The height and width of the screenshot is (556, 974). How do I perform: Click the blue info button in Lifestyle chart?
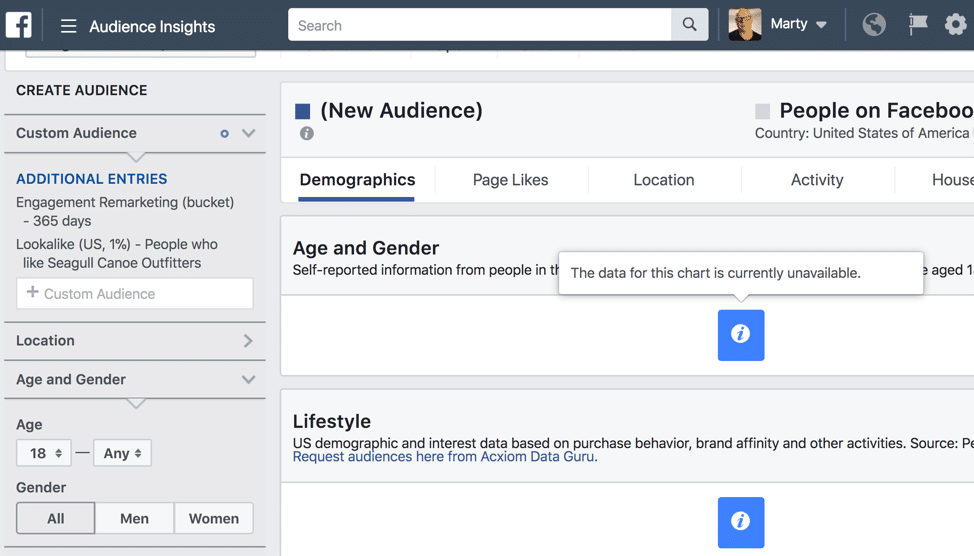coord(741,522)
